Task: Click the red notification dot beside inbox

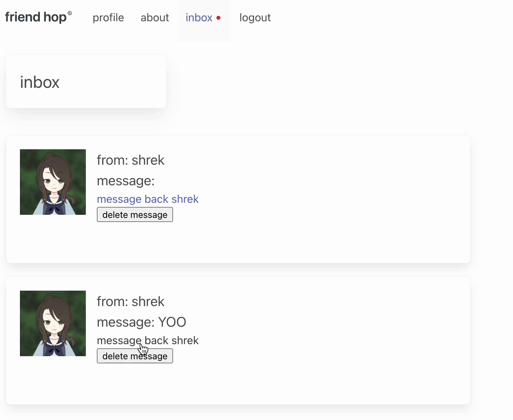Action: tap(218, 18)
